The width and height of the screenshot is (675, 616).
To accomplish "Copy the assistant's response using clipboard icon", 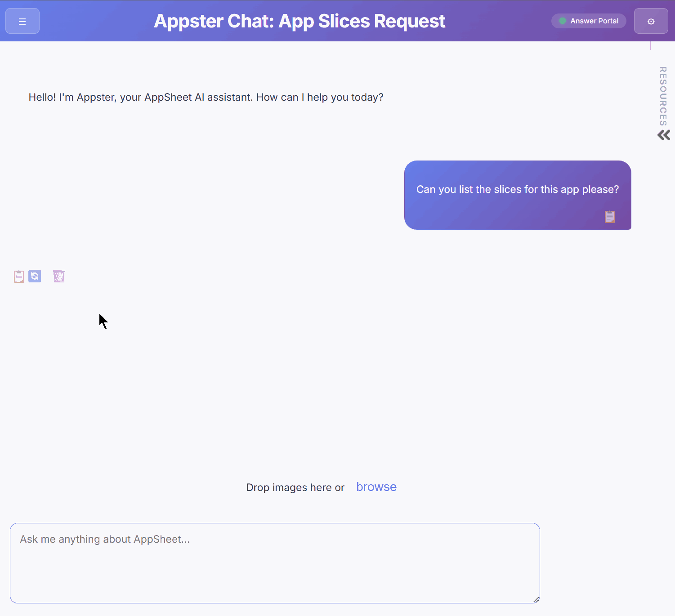I will point(18,276).
